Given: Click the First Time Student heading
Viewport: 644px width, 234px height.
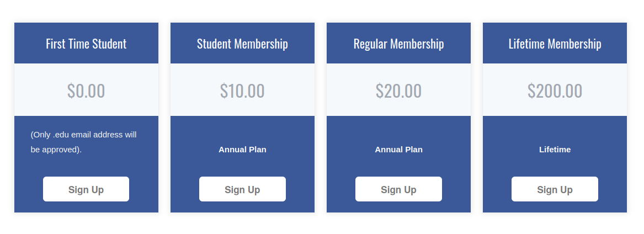Looking at the screenshot, I should pos(86,44).
